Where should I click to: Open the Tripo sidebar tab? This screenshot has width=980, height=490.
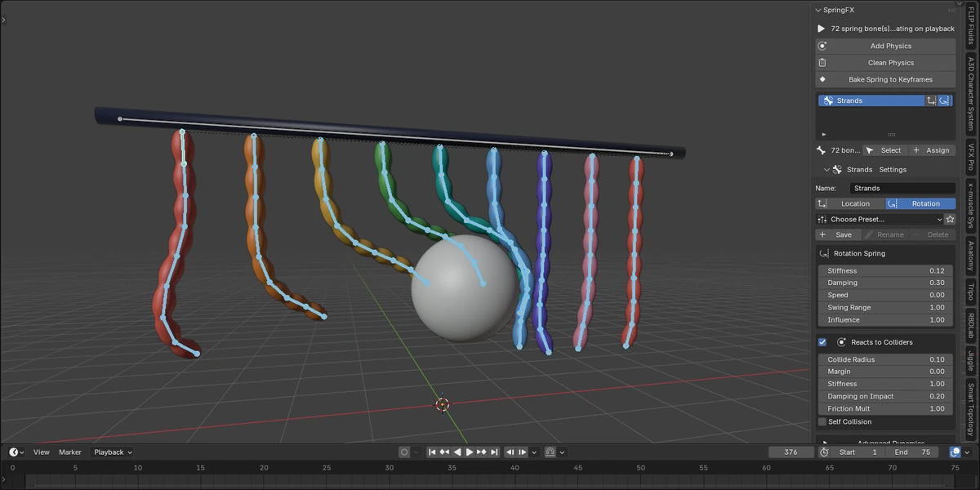pos(971,292)
